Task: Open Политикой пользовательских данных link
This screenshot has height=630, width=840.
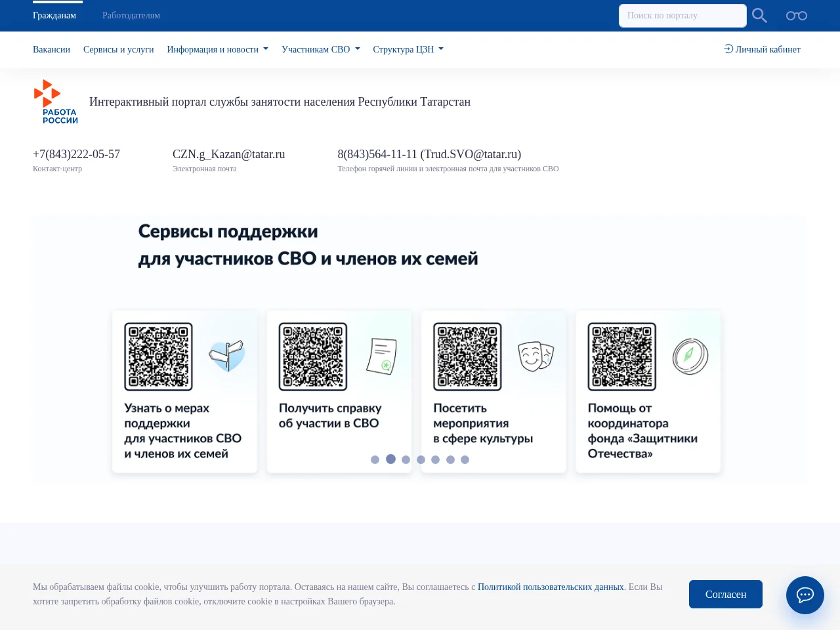Action: tap(551, 587)
